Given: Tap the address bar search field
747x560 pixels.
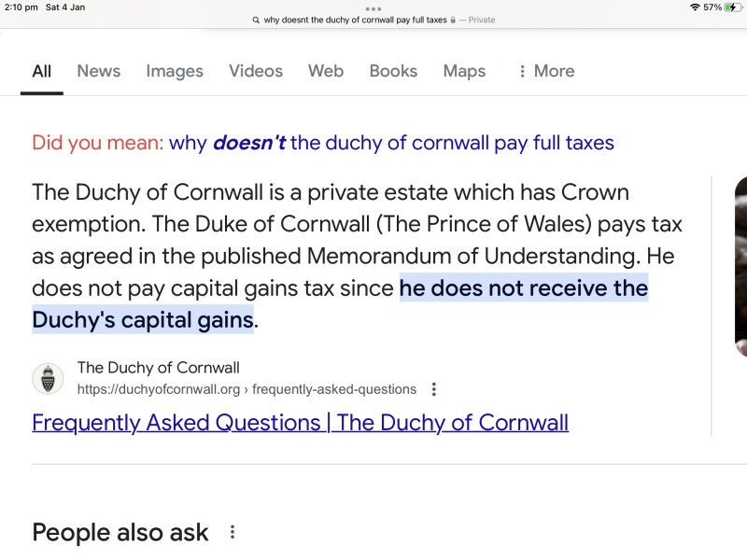Looking at the screenshot, I should (x=373, y=20).
